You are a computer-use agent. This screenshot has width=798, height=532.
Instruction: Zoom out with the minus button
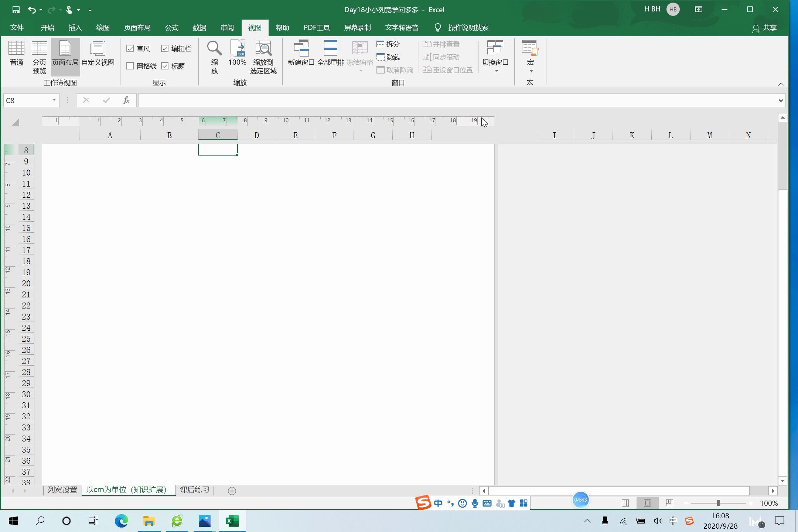click(686, 503)
